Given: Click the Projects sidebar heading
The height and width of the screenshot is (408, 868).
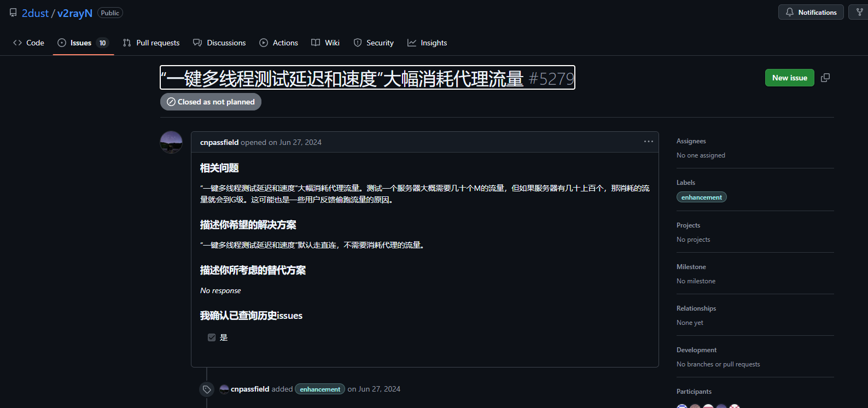Looking at the screenshot, I should point(688,225).
